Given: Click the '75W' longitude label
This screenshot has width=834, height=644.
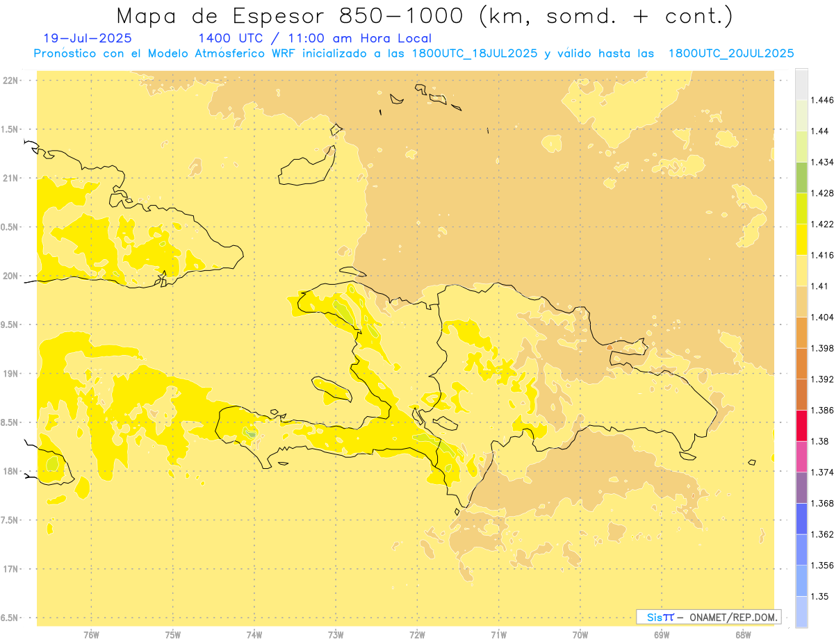Looking at the screenshot, I should [x=173, y=634].
